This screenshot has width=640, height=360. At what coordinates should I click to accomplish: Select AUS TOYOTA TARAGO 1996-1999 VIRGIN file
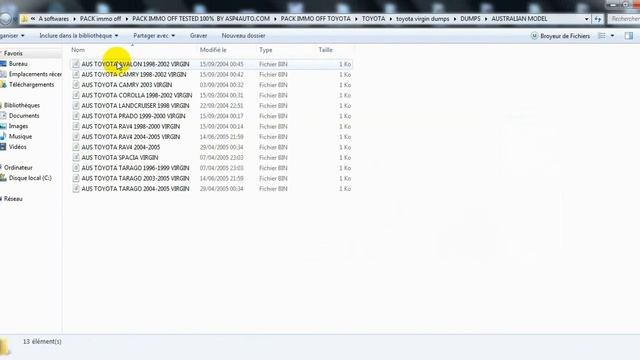point(135,168)
